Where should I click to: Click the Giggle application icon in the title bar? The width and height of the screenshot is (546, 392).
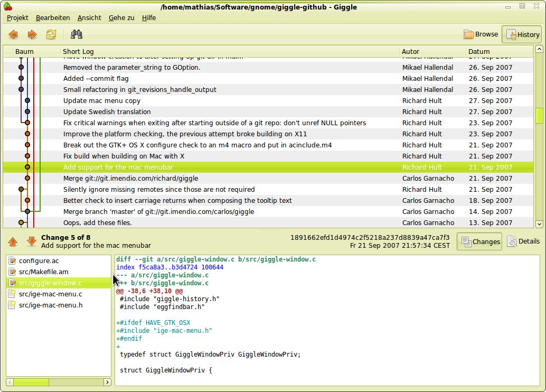click(x=7, y=7)
